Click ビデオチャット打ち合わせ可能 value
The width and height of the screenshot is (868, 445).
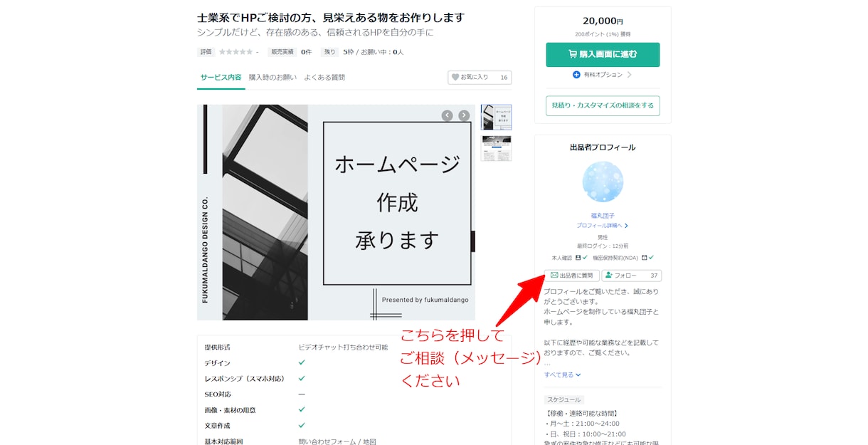(344, 347)
